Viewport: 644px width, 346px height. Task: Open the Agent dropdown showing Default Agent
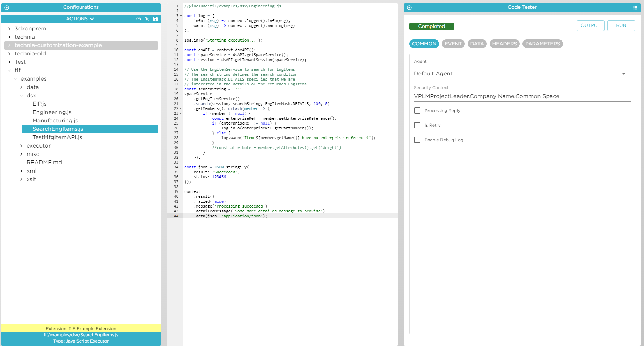click(624, 73)
